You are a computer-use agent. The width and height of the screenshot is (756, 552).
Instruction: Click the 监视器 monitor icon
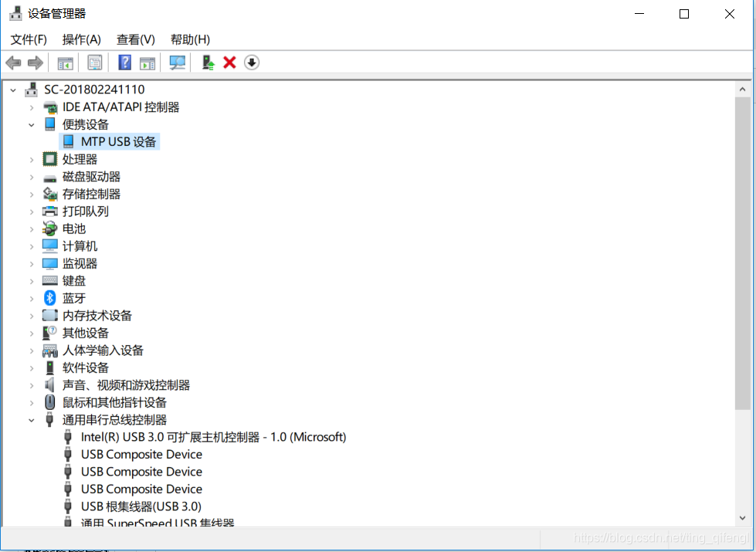coord(50,264)
